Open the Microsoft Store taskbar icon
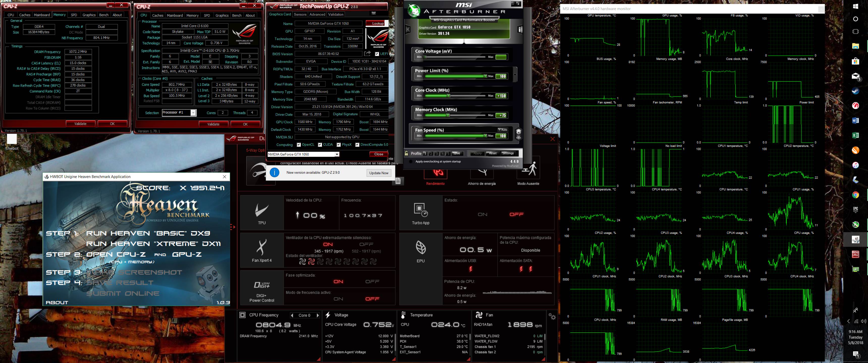 pos(855,61)
